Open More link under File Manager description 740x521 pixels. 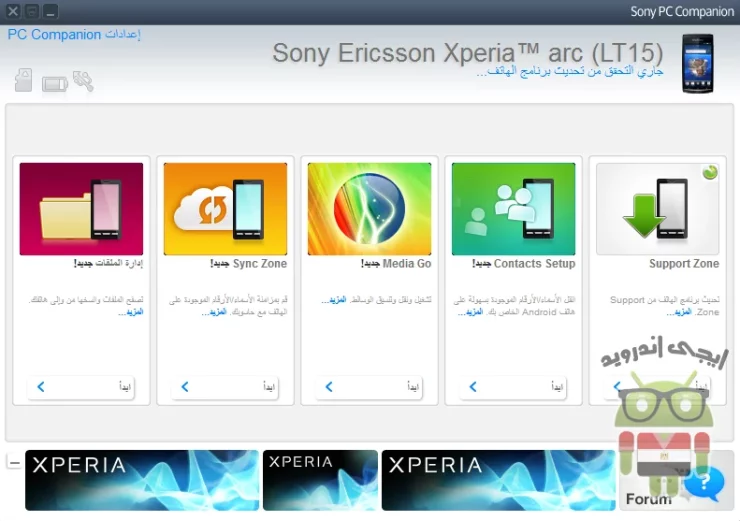[x=131, y=312]
